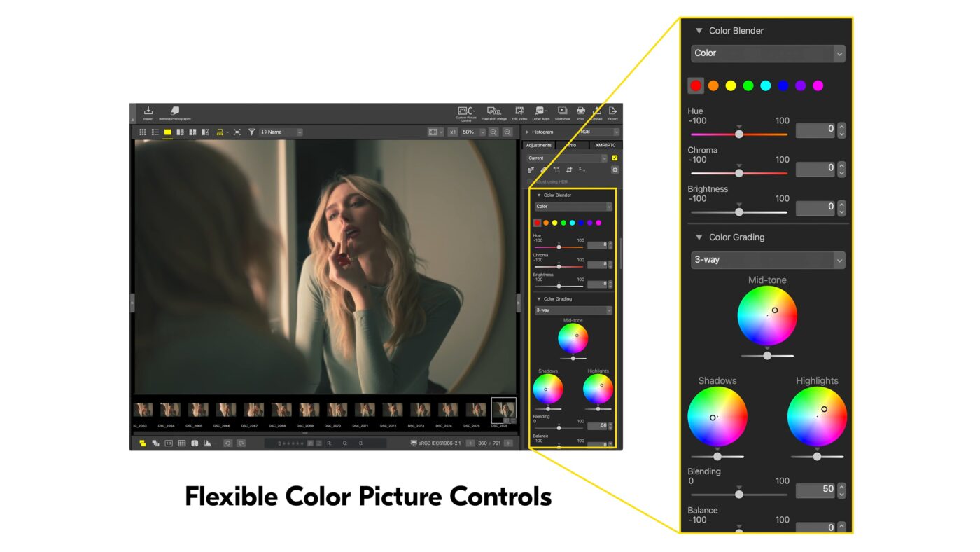Click the x1 zoom button
Image resolution: width=980 pixels, height=552 pixels.
453,132
